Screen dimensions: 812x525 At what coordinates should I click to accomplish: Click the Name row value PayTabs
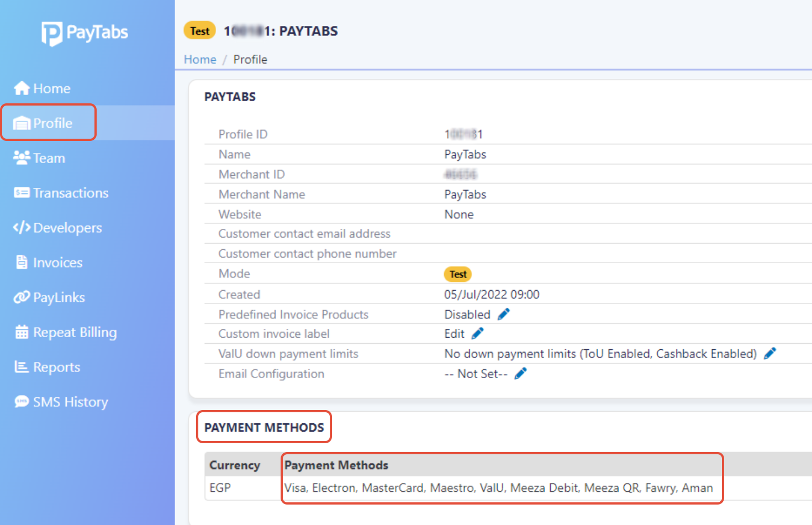click(x=465, y=154)
